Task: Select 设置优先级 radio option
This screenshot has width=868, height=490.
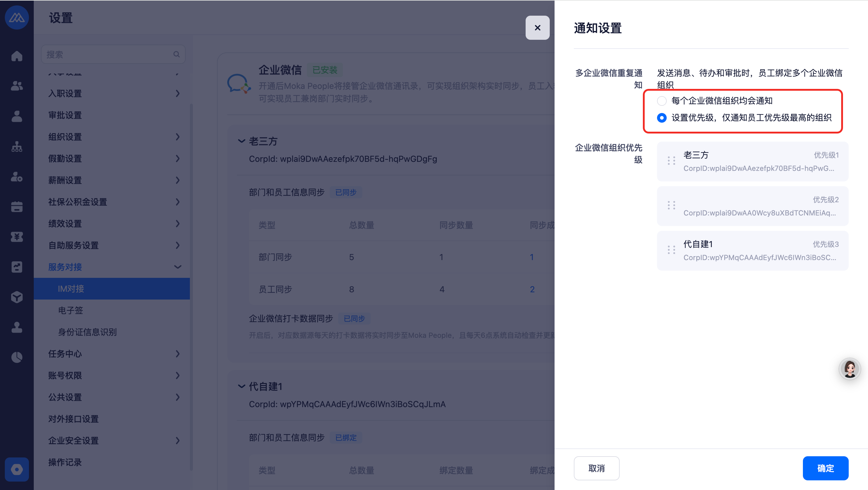Action: [662, 118]
